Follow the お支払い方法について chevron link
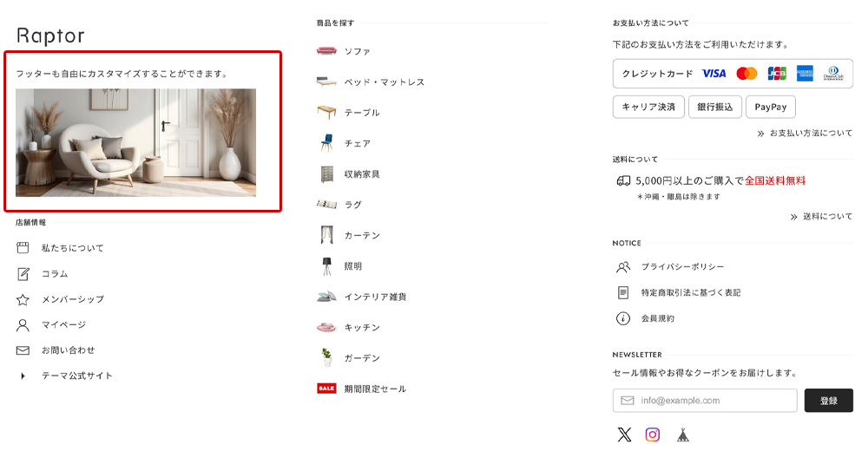 [805, 134]
